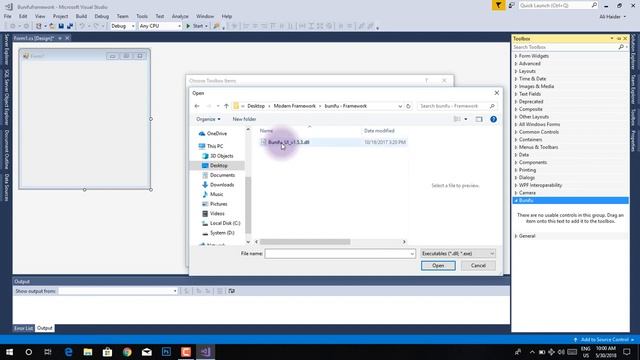Image resolution: width=640 pixels, height=360 pixels.
Task: Click the Start debugging button
Action: [x=195, y=26]
